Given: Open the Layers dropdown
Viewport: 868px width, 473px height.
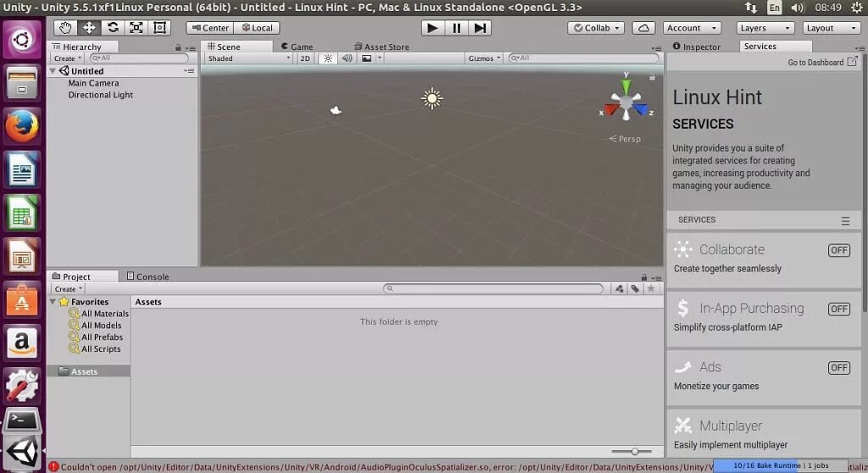Looking at the screenshot, I should pyautogui.click(x=765, y=28).
